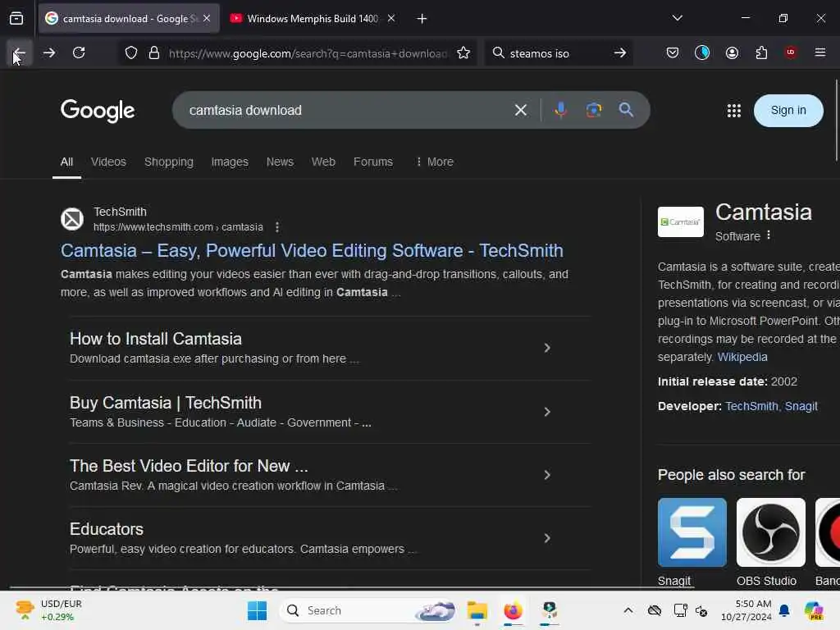Focus the steamos iso search box
Image resolution: width=840 pixels, height=630 pixels.
[557, 53]
